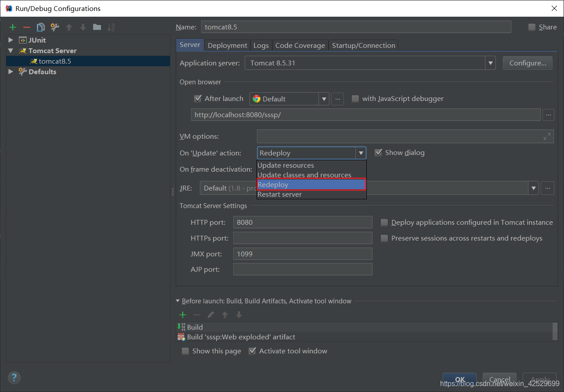This screenshot has width=564, height=392.
Task: Switch to the Logs tab
Action: 261,45
